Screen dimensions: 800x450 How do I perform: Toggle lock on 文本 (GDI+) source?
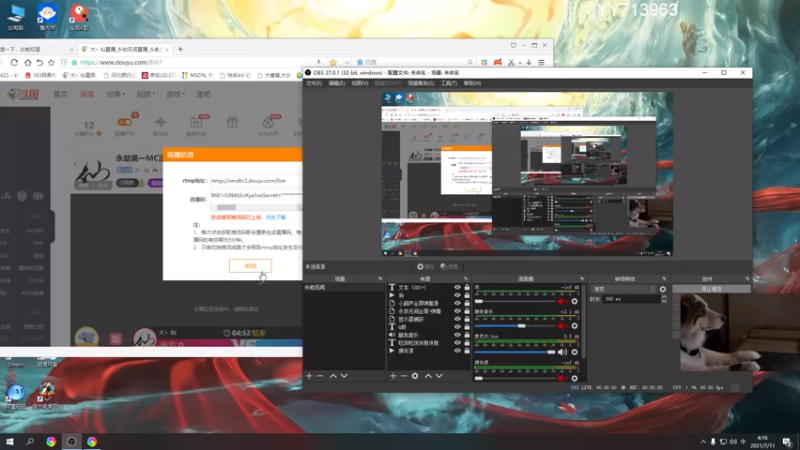tap(467, 287)
